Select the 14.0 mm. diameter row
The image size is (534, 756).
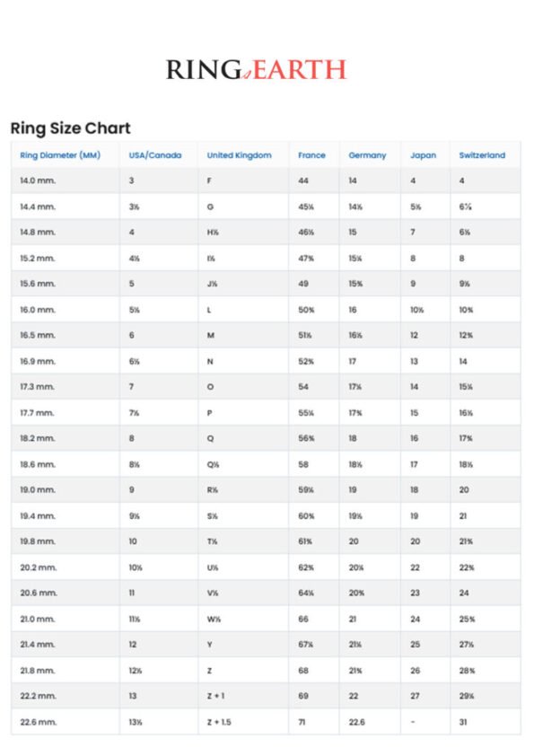[x=266, y=180]
